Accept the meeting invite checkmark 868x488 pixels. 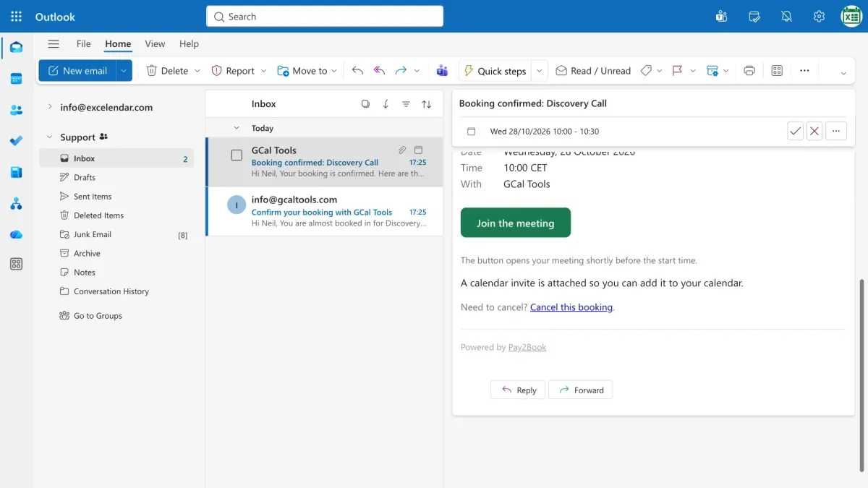click(795, 131)
